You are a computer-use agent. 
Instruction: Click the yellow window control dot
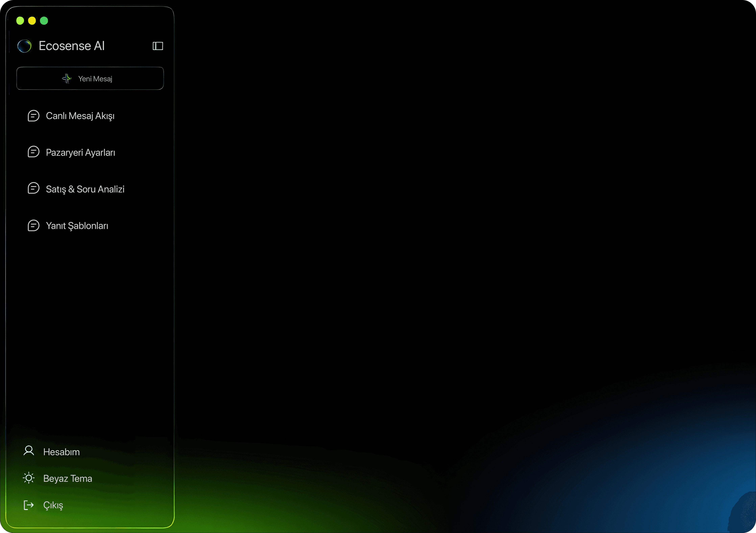point(32,21)
